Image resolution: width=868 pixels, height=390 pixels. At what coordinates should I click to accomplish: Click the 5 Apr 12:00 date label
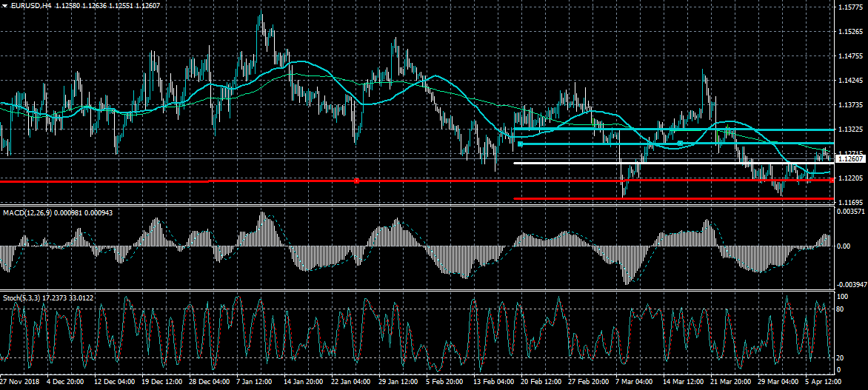click(x=824, y=383)
